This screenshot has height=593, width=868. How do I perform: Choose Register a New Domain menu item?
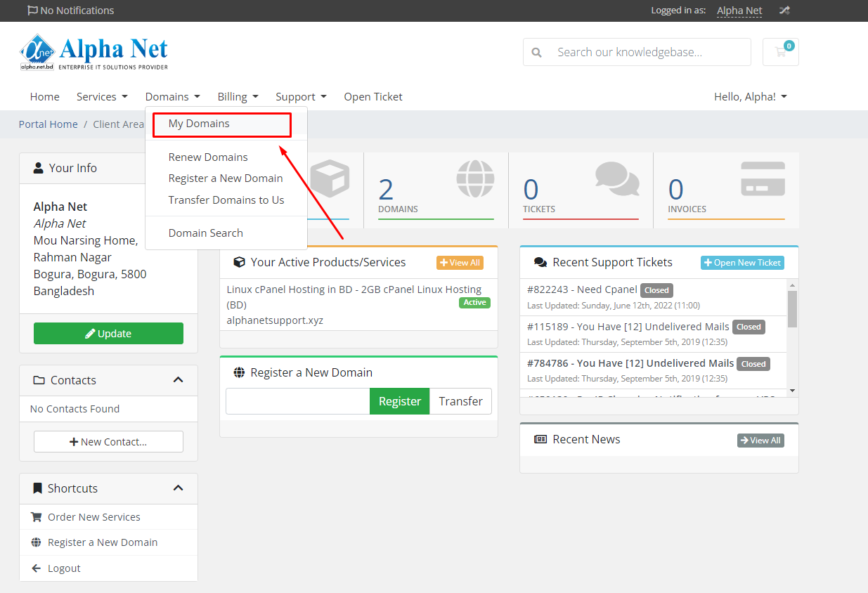point(226,178)
